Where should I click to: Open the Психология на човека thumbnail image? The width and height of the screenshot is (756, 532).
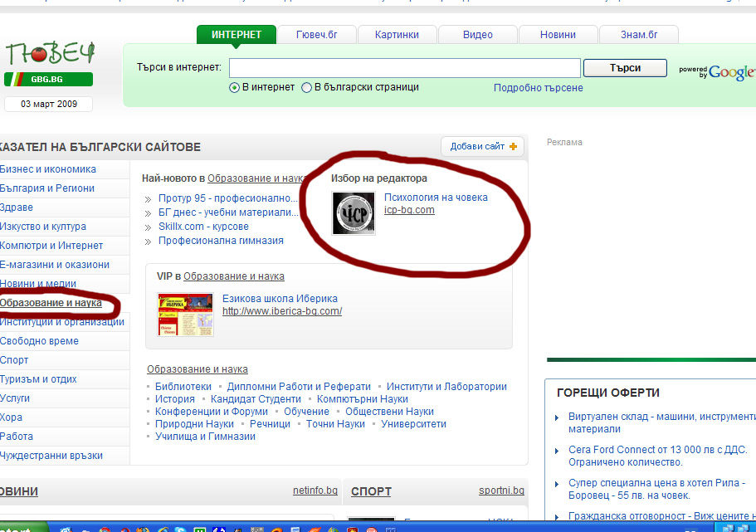pos(354,213)
